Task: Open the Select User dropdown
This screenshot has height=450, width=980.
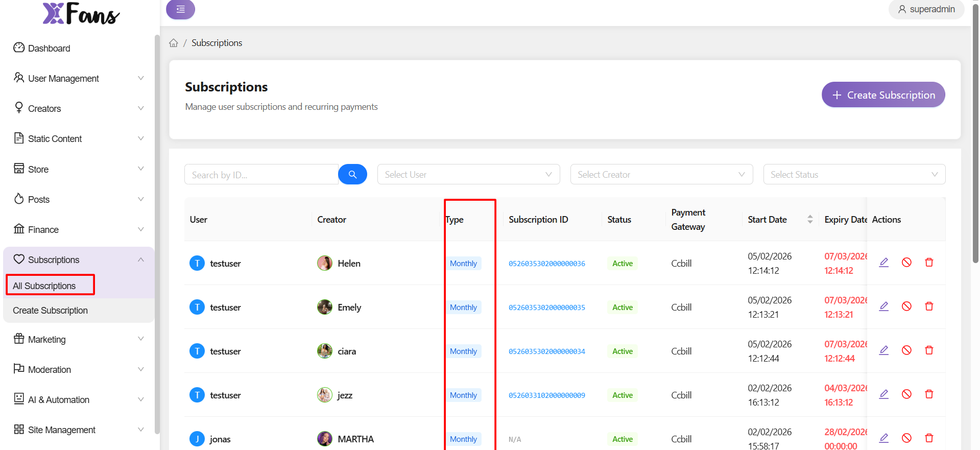Action: point(468,175)
